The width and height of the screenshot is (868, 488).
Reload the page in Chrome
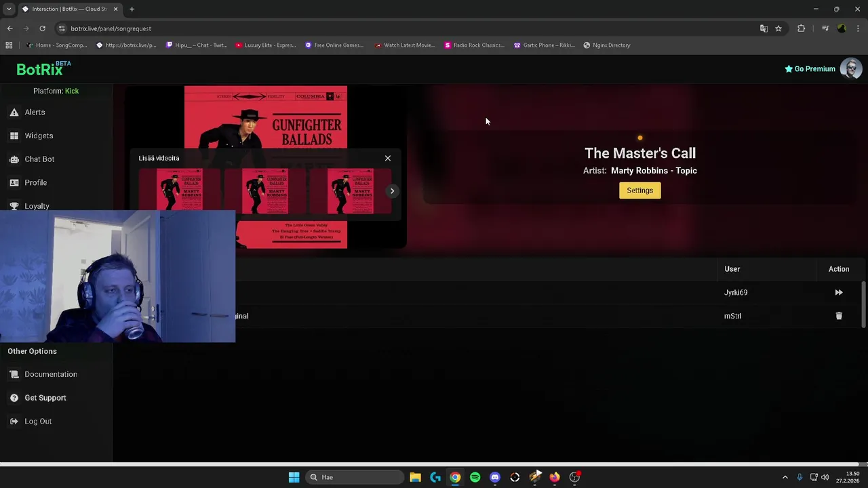[x=42, y=28]
